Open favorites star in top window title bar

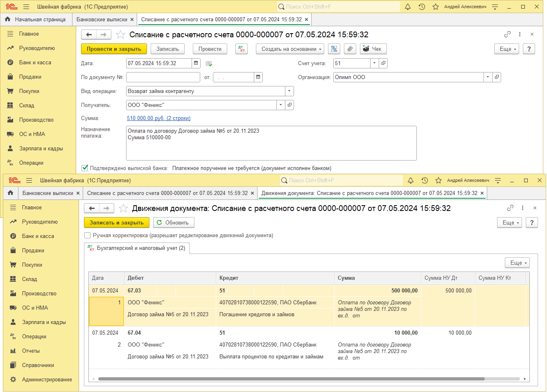[x=436, y=7]
